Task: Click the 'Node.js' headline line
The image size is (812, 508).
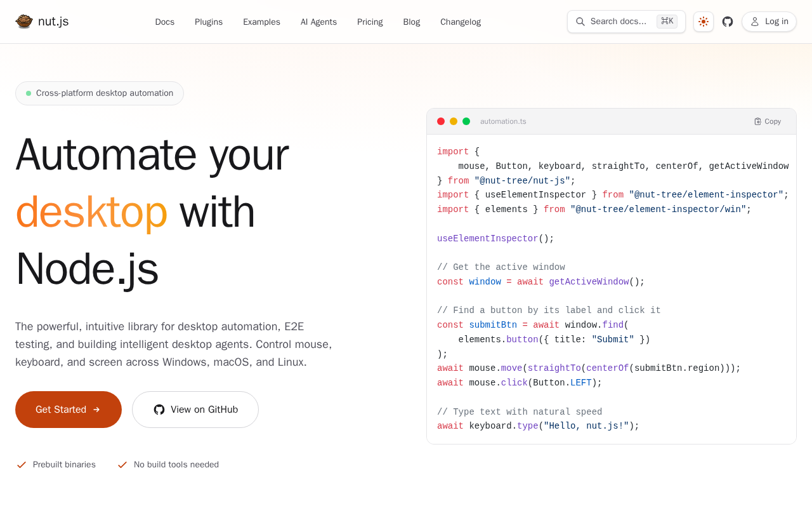Action: coord(87,269)
